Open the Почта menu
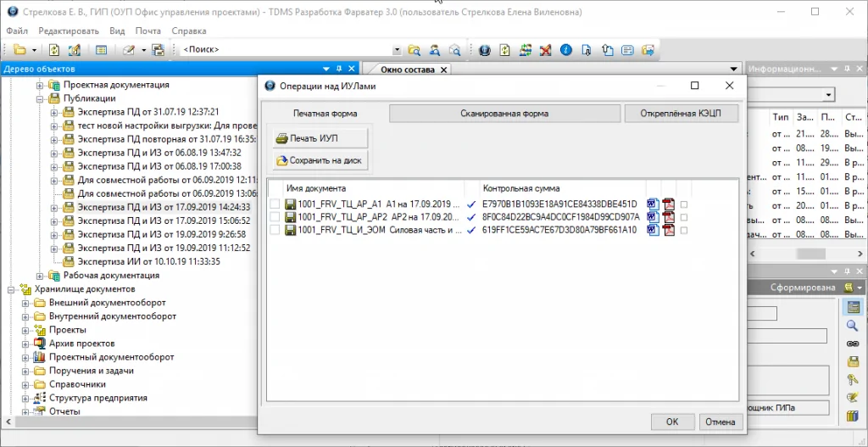The width and height of the screenshot is (868, 447). click(x=147, y=31)
